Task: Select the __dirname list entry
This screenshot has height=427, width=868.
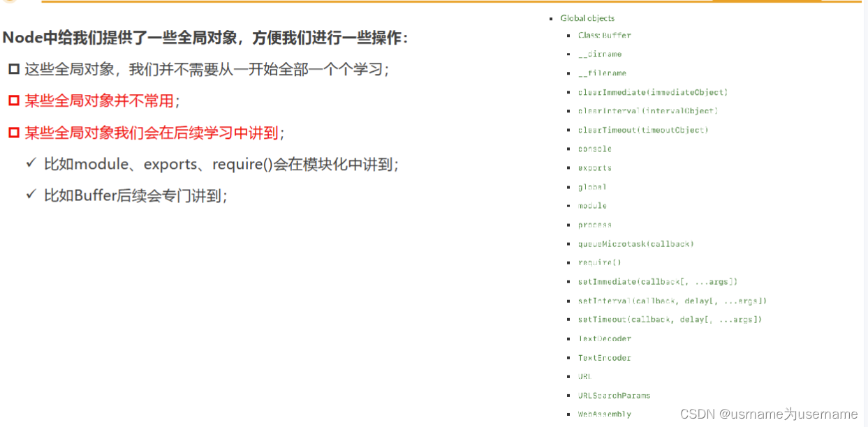Action: tap(600, 54)
